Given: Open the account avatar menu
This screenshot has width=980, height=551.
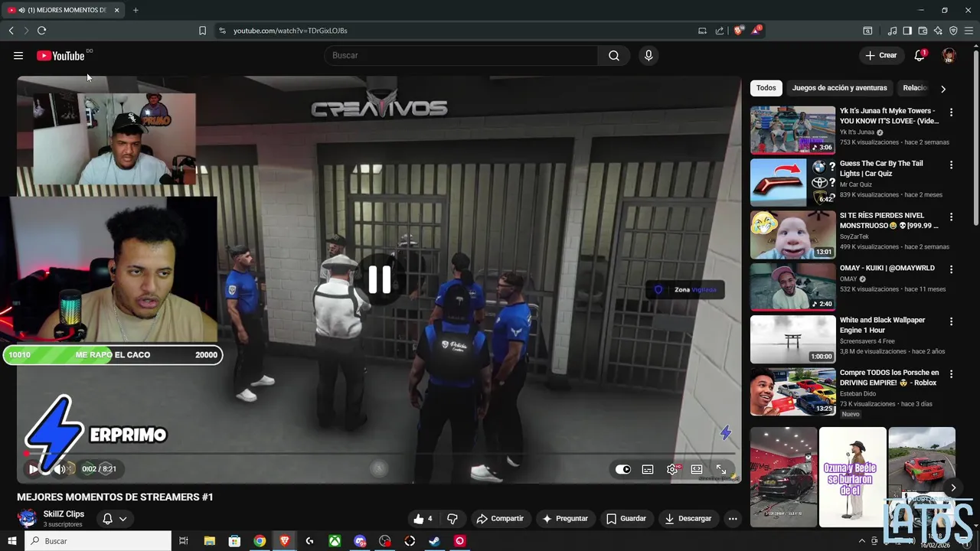Looking at the screenshot, I should point(949,55).
